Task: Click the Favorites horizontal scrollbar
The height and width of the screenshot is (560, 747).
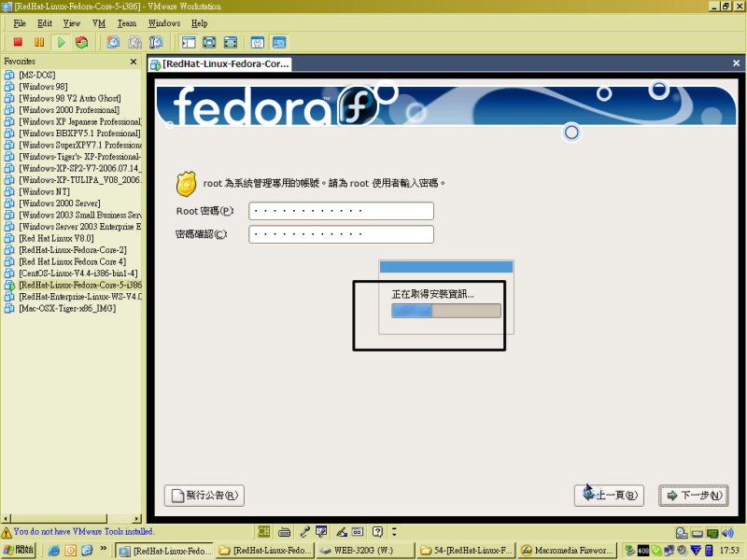Action: click(72, 518)
